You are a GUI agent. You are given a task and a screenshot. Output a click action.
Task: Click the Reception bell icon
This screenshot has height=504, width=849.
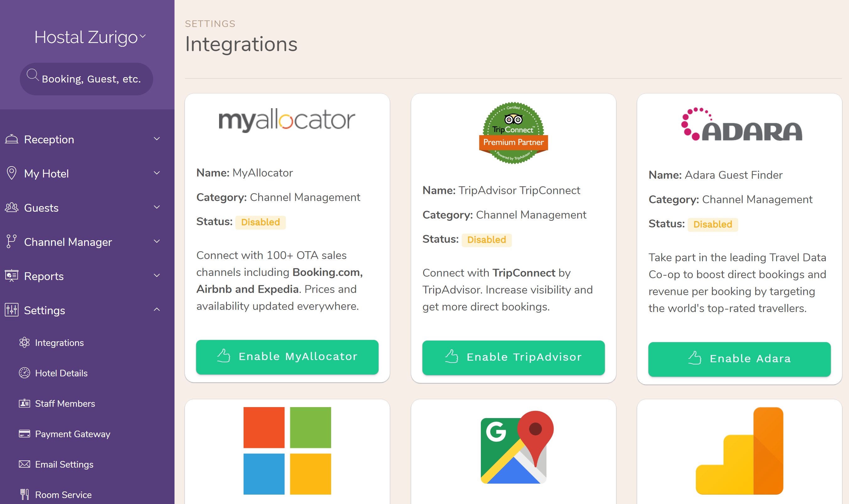(12, 139)
